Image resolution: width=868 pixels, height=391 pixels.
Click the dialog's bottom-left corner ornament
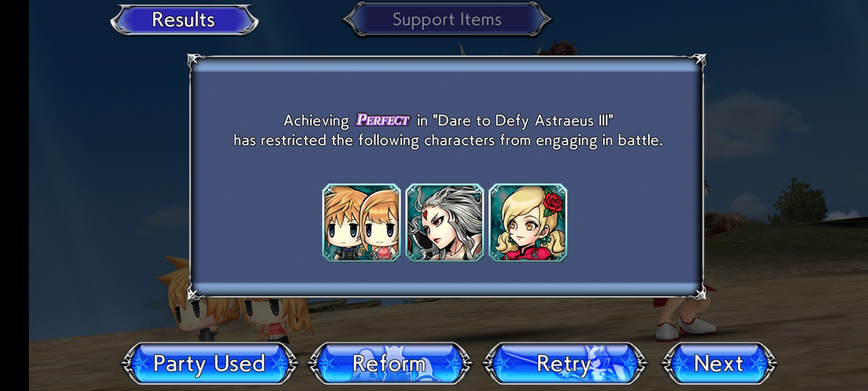(195, 293)
